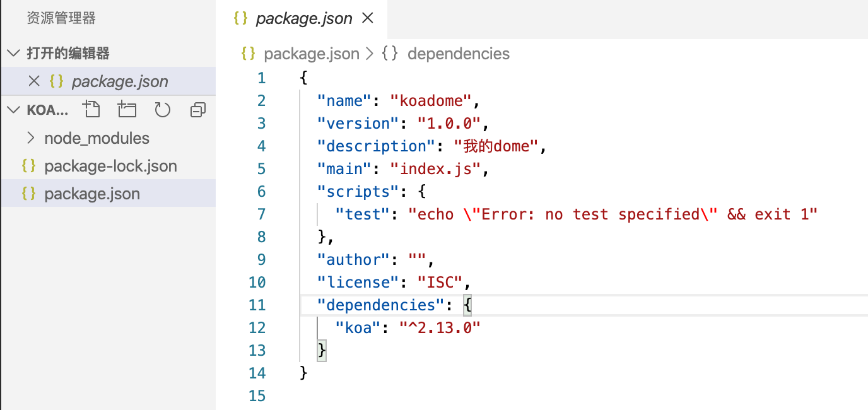The image size is (868, 410).
Task: Click the New File icon in explorer
Action: point(92,110)
